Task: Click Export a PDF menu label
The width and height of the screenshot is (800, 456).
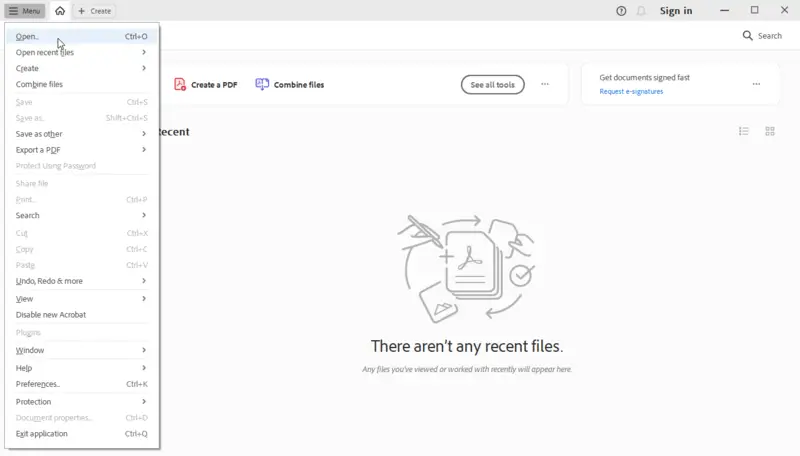Action: click(x=38, y=149)
